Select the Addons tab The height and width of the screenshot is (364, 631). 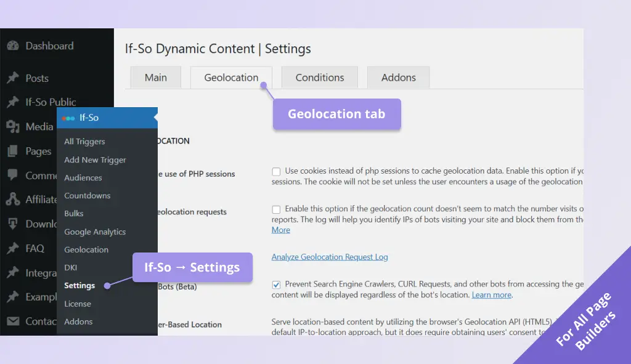tap(398, 78)
